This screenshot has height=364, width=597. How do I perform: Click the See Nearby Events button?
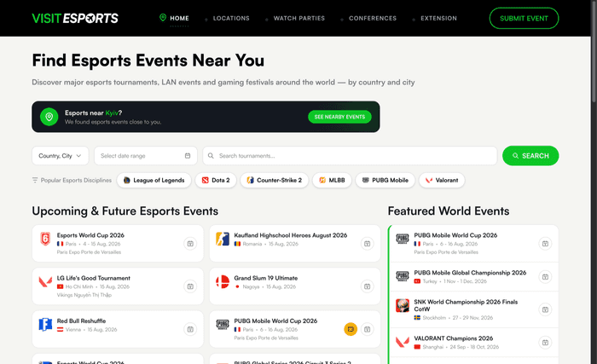(x=339, y=117)
